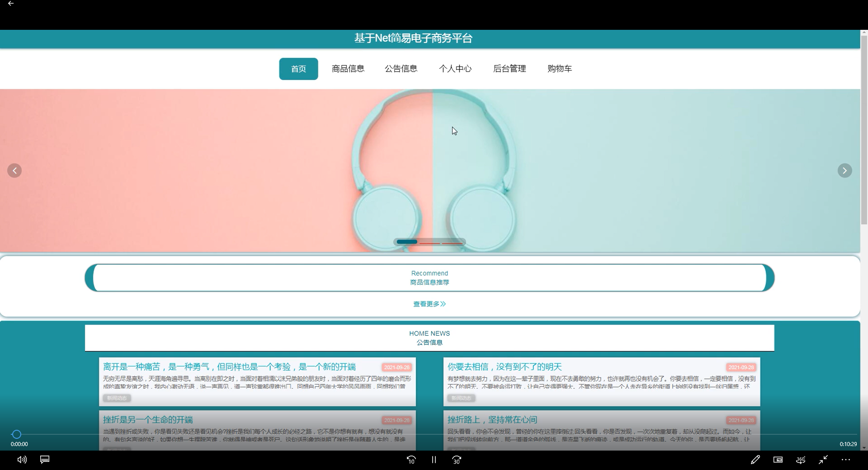Select the second carousel indicator
Viewport: 868px width, 470px height.
pyautogui.click(x=429, y=243)
